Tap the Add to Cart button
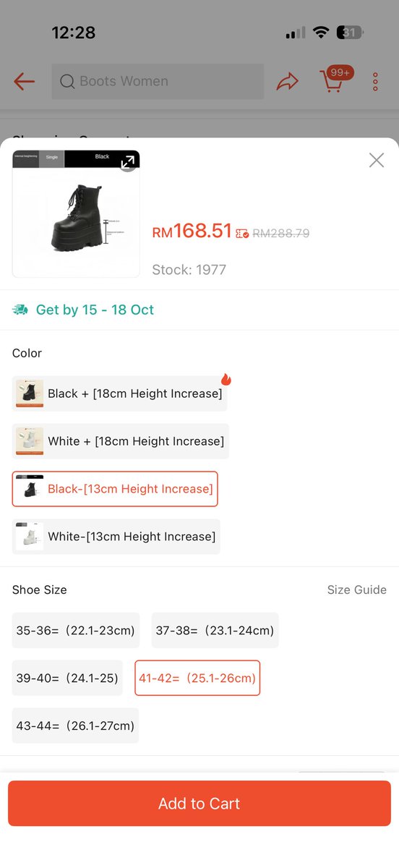Viewport: 399px width, 868px height. [x=199, y=804]
